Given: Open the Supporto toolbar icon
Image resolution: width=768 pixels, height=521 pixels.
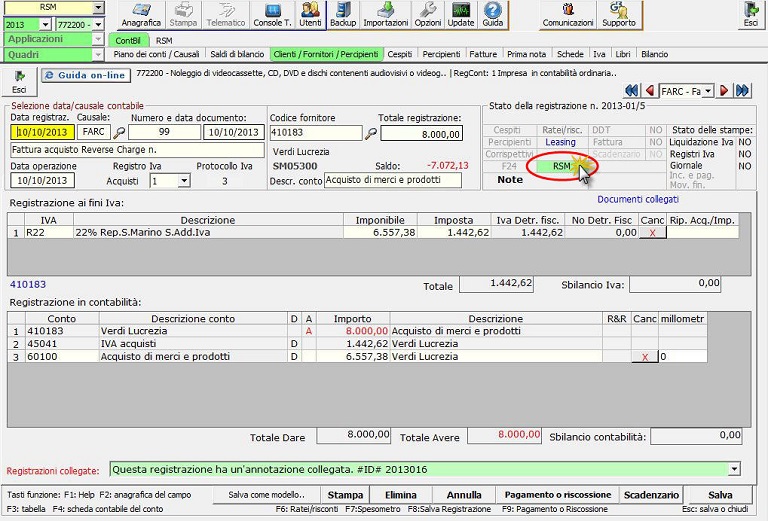Looking at the screenshot, I should (x=619, y=15).
